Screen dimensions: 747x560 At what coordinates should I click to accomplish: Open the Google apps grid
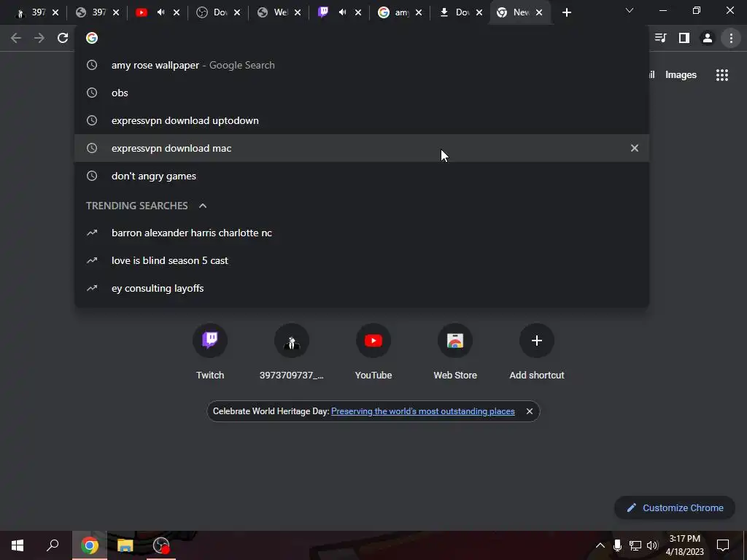pyautogui.click(x=722, y=75)
